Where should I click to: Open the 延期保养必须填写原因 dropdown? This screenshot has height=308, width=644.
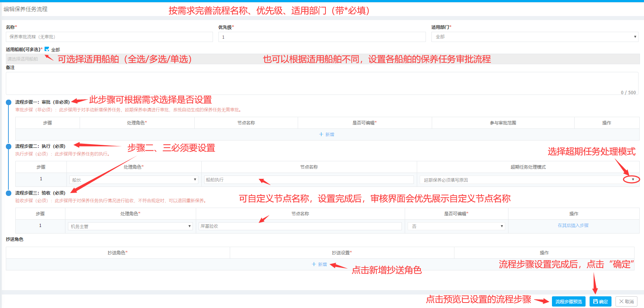(528, 180)
